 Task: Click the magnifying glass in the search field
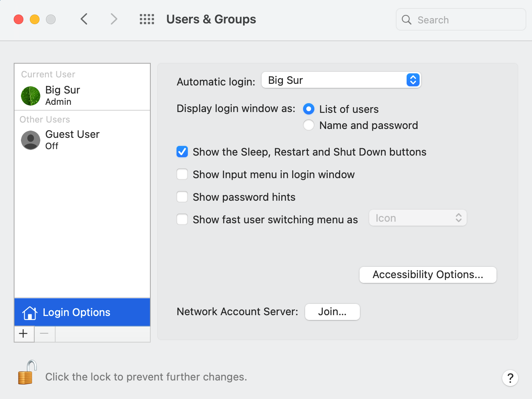click(x=406, y=19)
